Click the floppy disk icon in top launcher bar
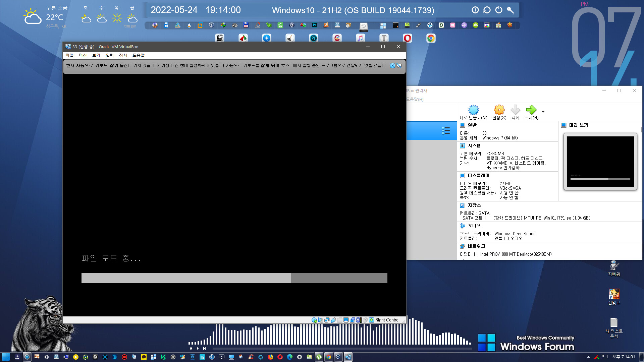 point(246,25)
